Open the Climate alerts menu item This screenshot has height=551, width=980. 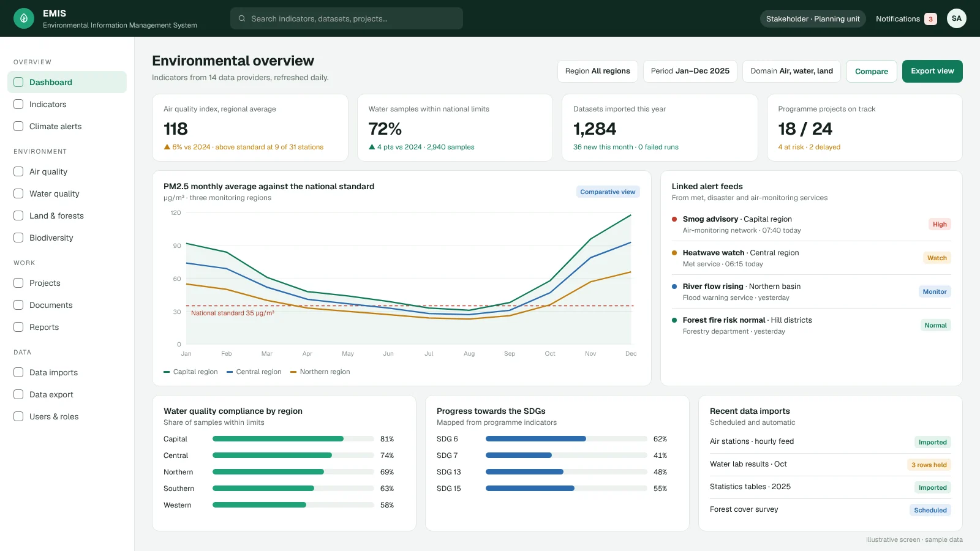coord(67,126)
